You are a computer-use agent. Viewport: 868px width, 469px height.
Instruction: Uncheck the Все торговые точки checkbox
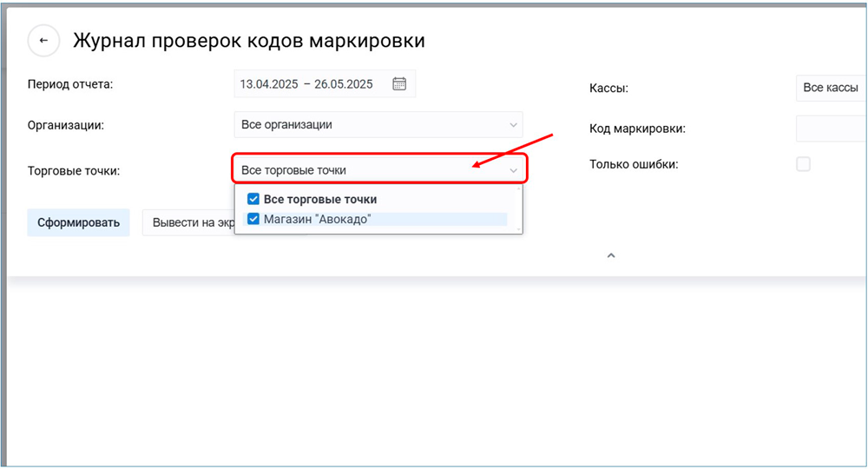253,199
